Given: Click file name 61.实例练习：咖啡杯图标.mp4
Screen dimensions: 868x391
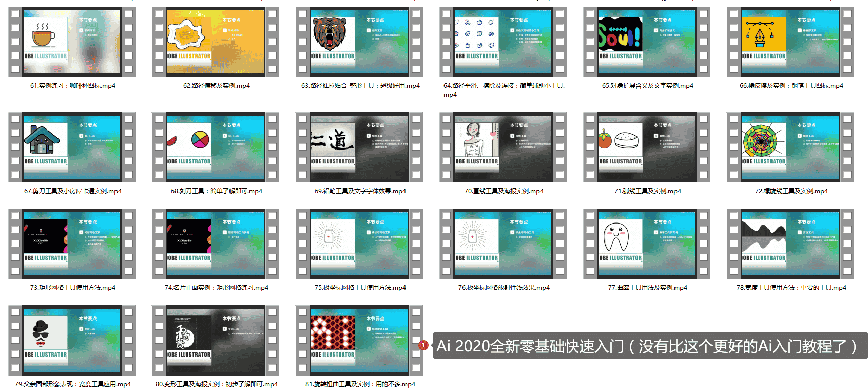Looking at the screenshot, I should [73, 86].
